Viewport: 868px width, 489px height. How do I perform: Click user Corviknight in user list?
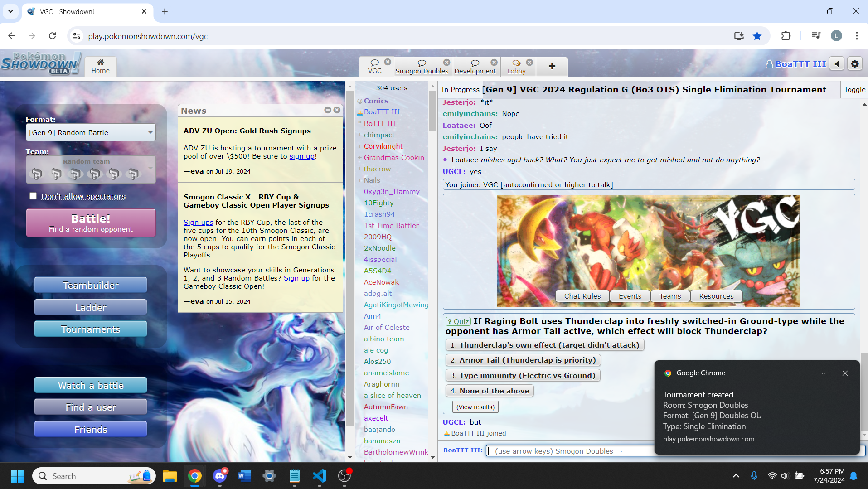click(x=383, y=146)
